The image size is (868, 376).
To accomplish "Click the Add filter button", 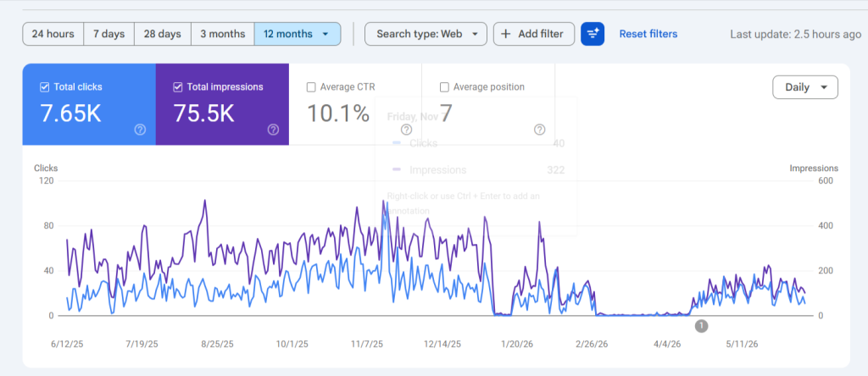I will pyautogui.click(x=534, y=34).
